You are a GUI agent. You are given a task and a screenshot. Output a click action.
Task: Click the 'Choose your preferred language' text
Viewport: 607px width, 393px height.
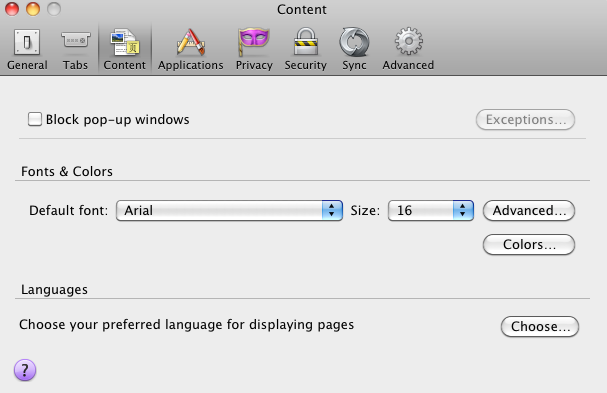(187, 324)
